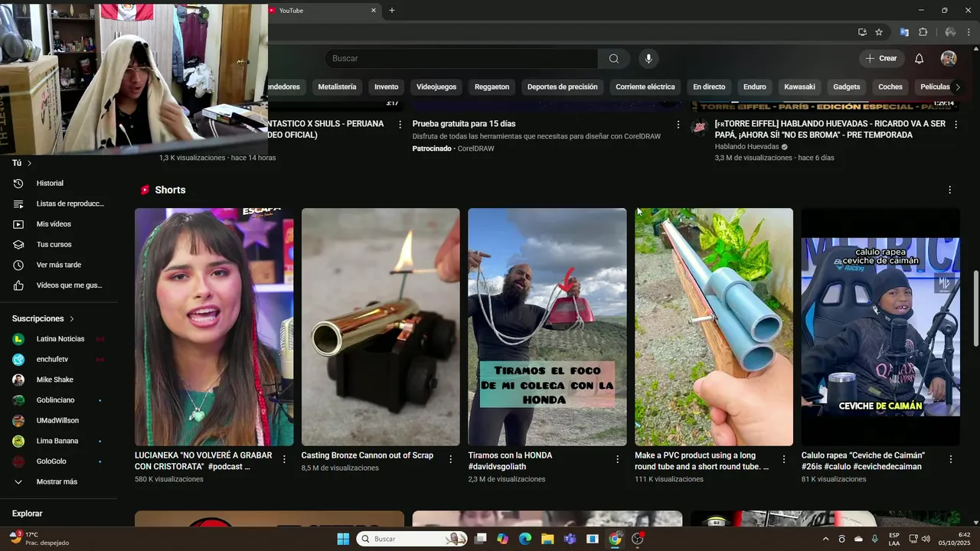The width and height of the screenshot is (980, 551).
Task: Open File Explorer from taskbar
Action: click(547, 539)
